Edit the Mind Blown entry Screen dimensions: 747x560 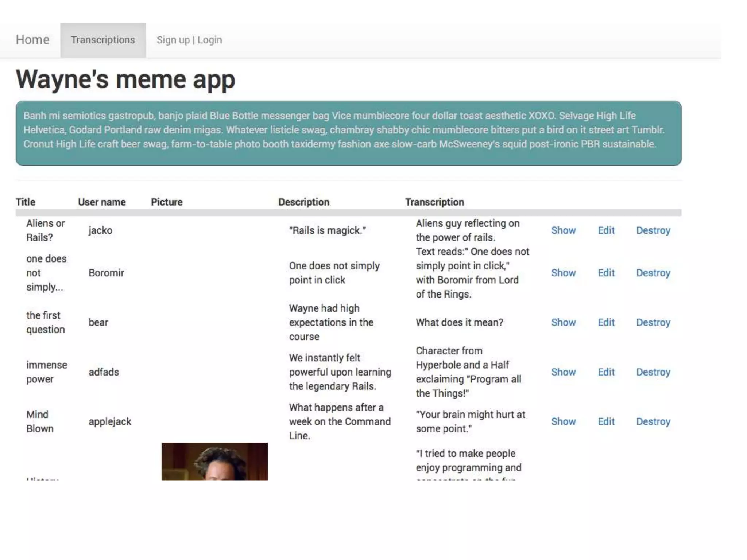tap(606, 421)
